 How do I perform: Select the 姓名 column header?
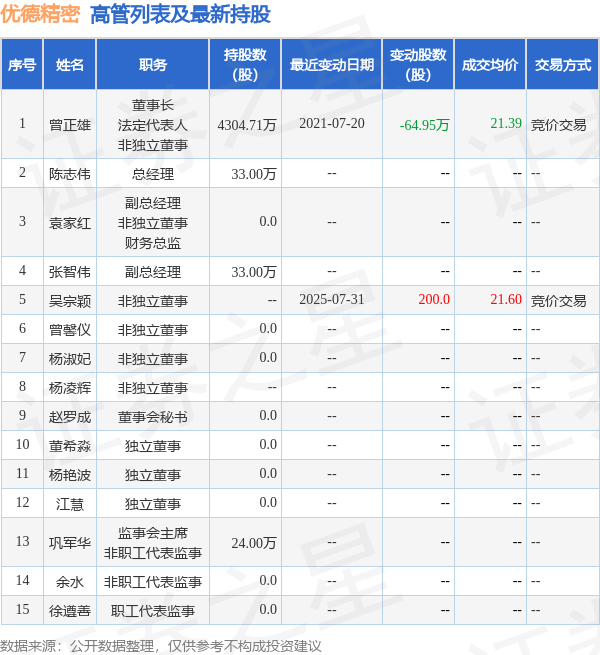coord(70,65)
